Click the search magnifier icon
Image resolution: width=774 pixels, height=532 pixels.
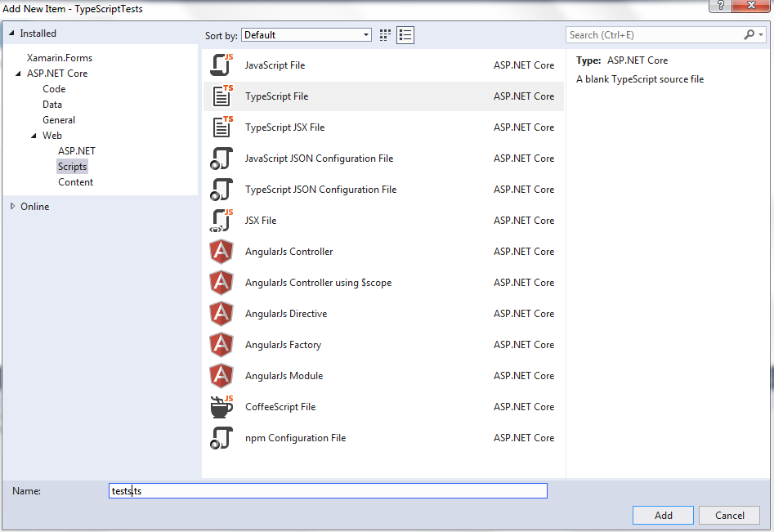click(749, 34)
